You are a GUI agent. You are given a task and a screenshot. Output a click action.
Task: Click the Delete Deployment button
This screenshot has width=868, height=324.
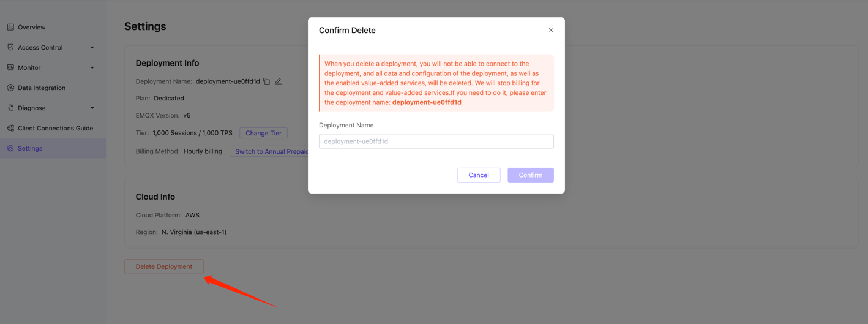click(164, 266)
